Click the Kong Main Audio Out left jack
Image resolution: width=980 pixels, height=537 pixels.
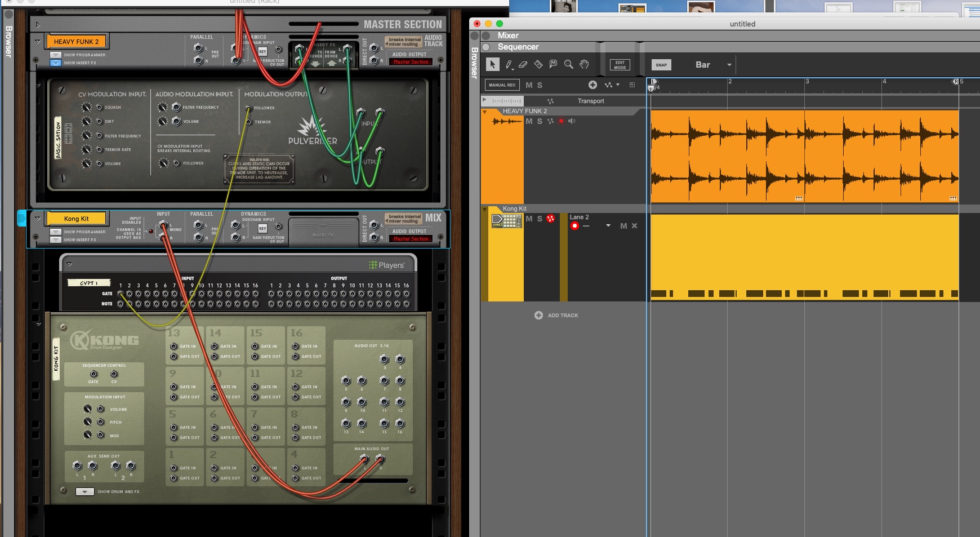click(x=364, y=459)
